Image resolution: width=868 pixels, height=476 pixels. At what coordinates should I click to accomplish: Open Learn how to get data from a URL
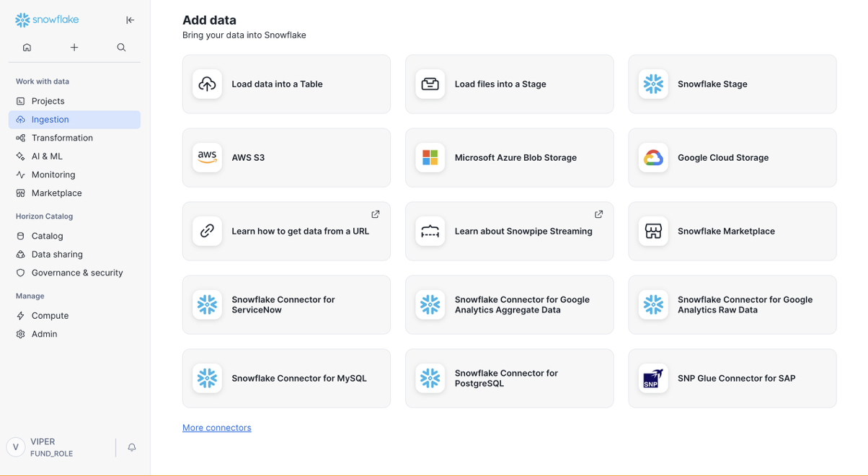(x=286, y=232)
